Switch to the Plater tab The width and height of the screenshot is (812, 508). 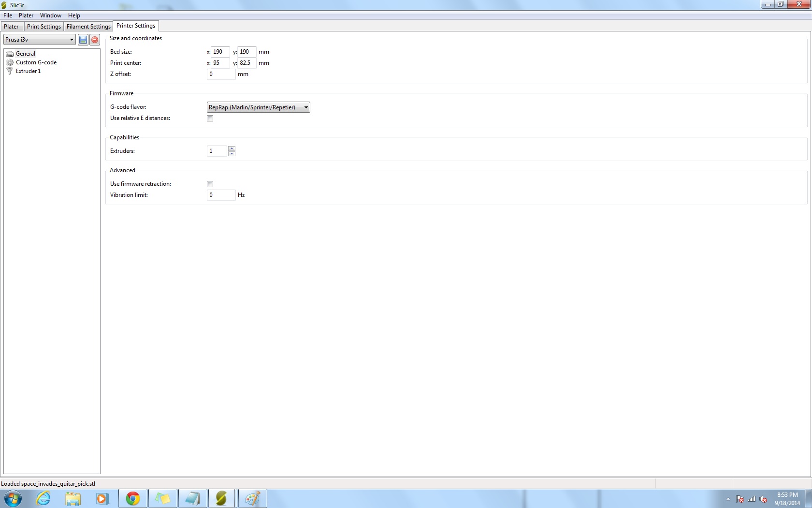tap(11, 27)
